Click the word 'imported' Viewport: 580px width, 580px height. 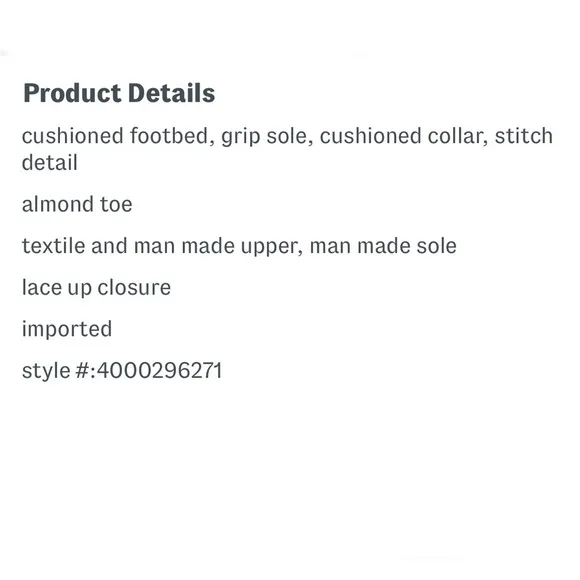pos(67,329)
